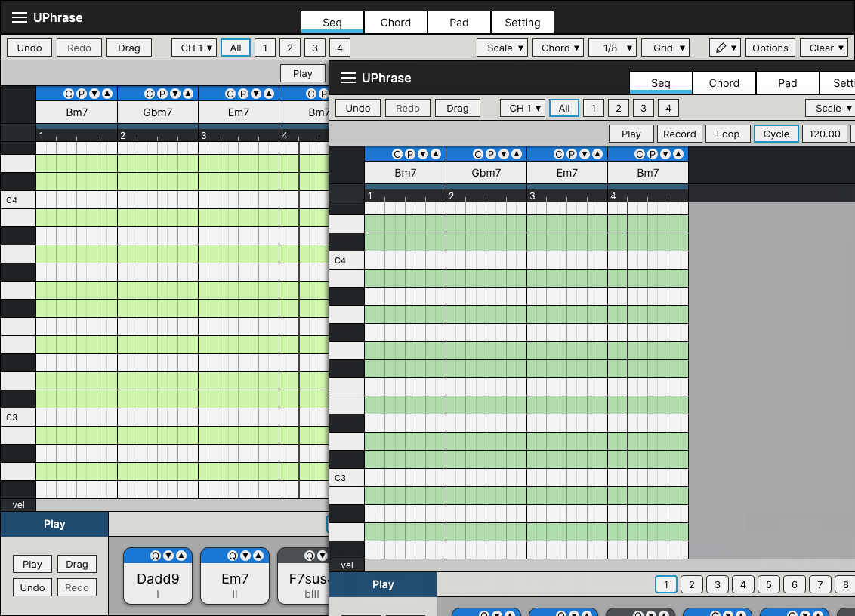Screen dimensions: 855x616
Task: Click the C icon on back window's Gbm7 block
Action: coord(149,94)
